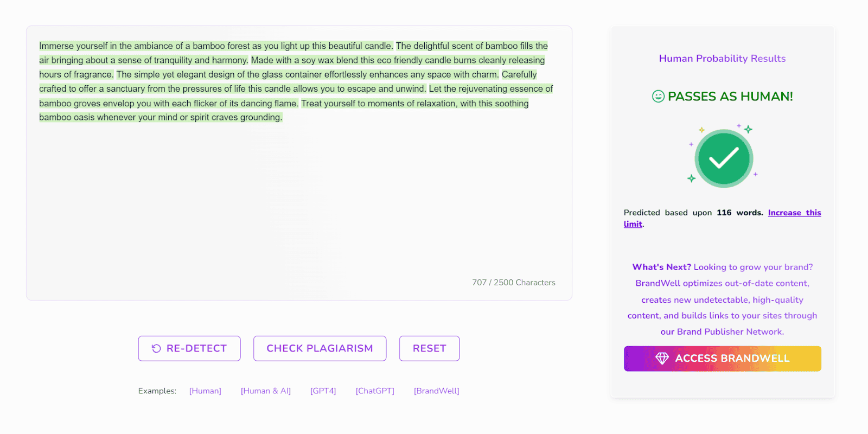Follow the "Increase this limit" link
The height and width of the screenshot is (434, 868).
(794, 213)
